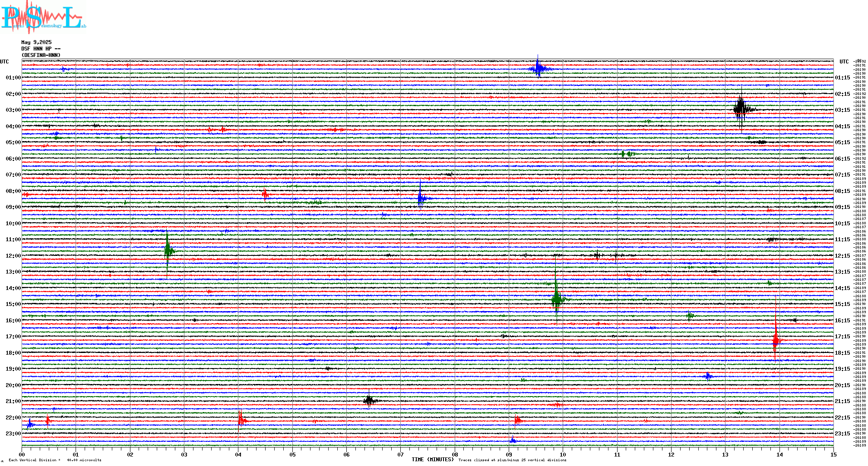Image resolution: width=868 pixels, height=466 pixels.
Task: Click the left UTC axis label
Action: point(4,62)
